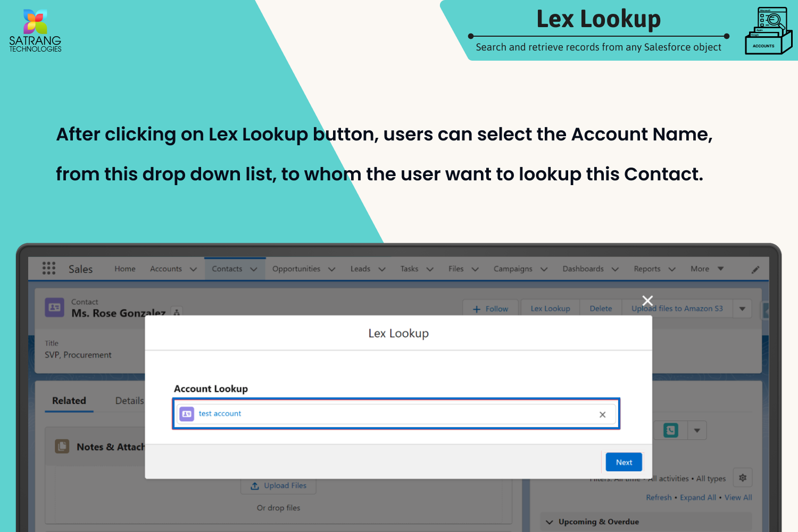Open the Reports tab chevron

(x=672, y=269)
